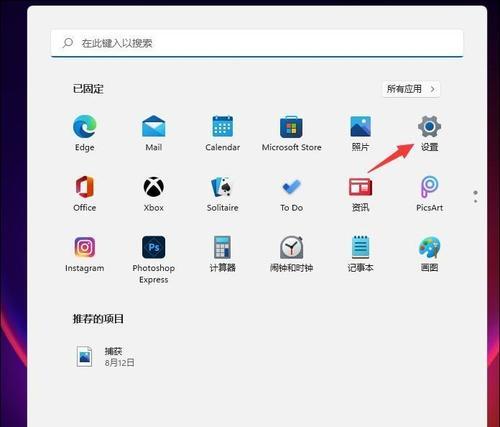Open the 照片 photos app
This screenshot has width=500, height=427.
(360, 133)
